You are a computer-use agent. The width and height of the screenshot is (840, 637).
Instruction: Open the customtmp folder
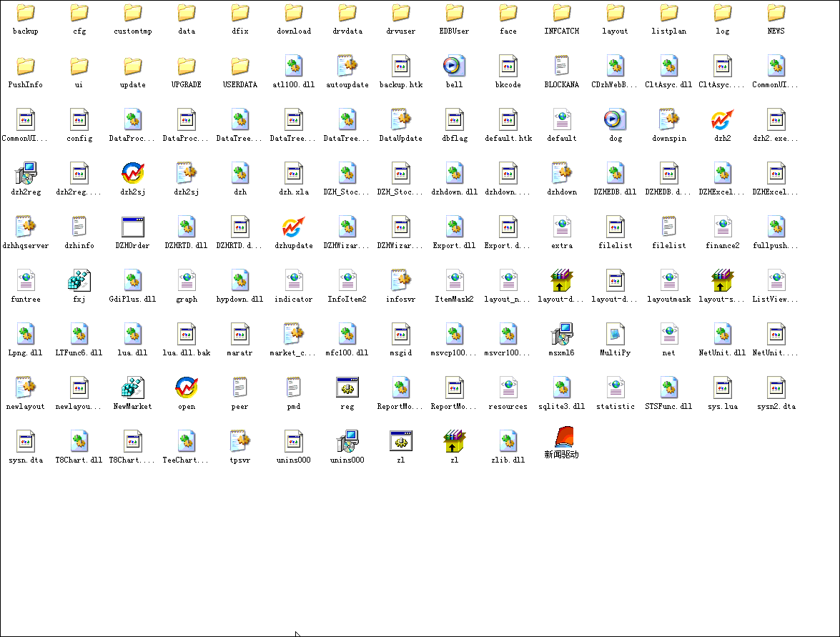coord(133,13)
